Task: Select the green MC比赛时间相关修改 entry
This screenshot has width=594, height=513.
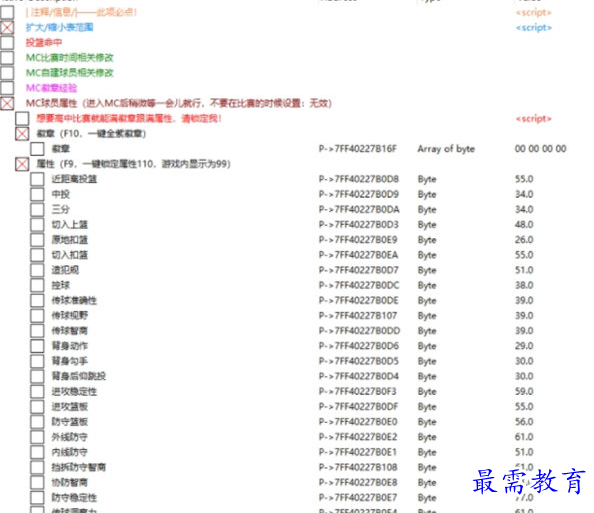Action: [x=70, y=58]
